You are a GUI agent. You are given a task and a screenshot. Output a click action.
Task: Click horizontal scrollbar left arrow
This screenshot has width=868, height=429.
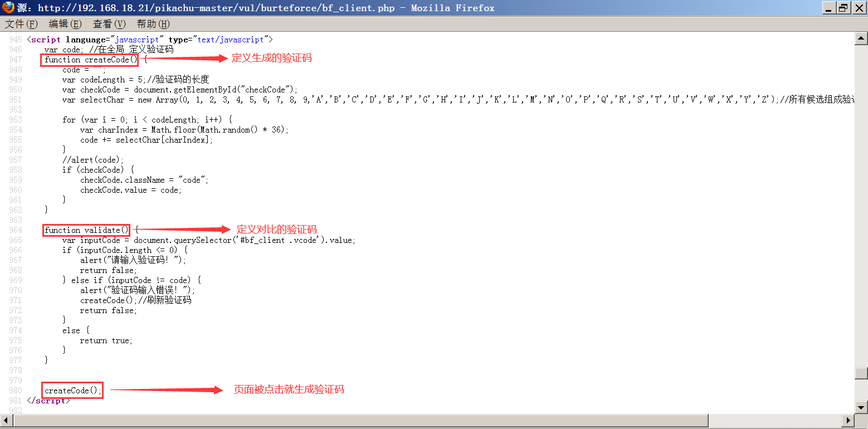point(6,421)
